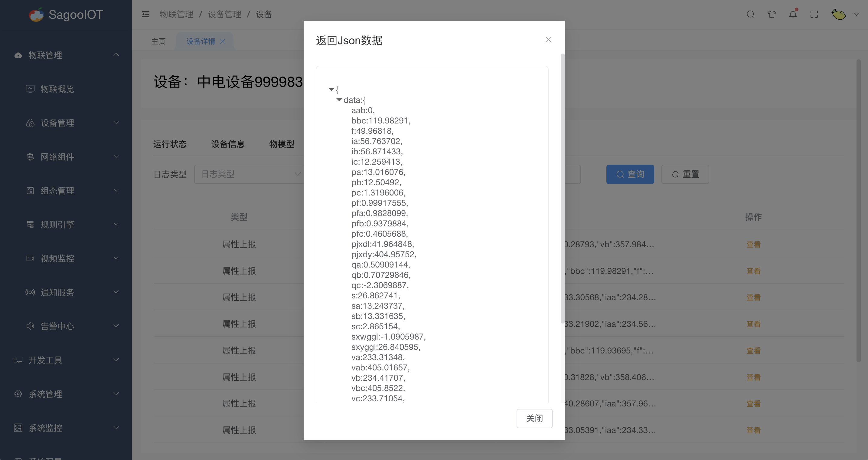Collapse the root JSON object triangle

(331, 89)
